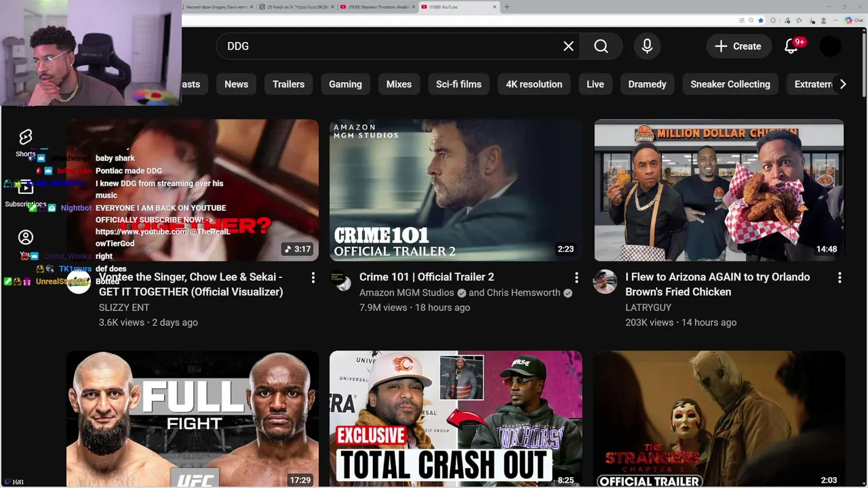The width and height of the screenshot is (868, 488).
Task: Visit the SLIZZY ENT channel name
Action: pos(124,308)
